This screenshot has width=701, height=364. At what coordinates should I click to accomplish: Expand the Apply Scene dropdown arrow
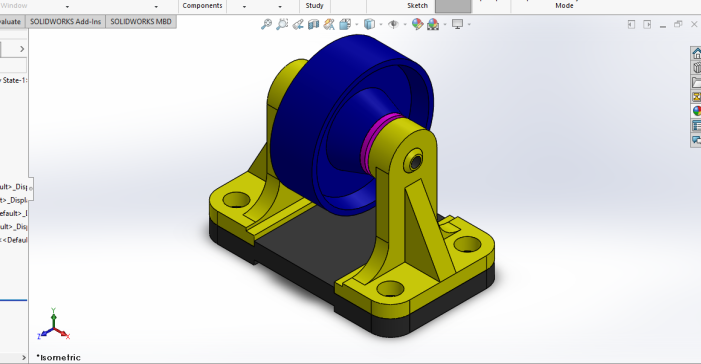tap(444, 25)
